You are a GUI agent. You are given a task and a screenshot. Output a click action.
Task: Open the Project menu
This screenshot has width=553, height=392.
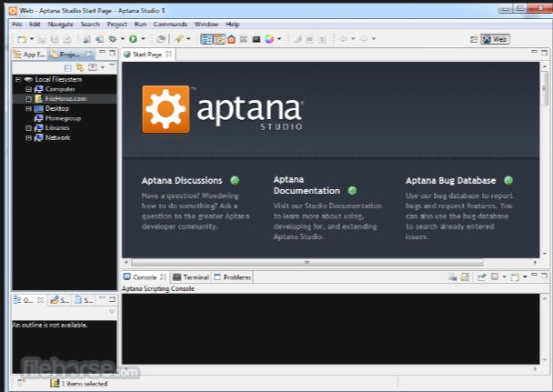point(116,24)
